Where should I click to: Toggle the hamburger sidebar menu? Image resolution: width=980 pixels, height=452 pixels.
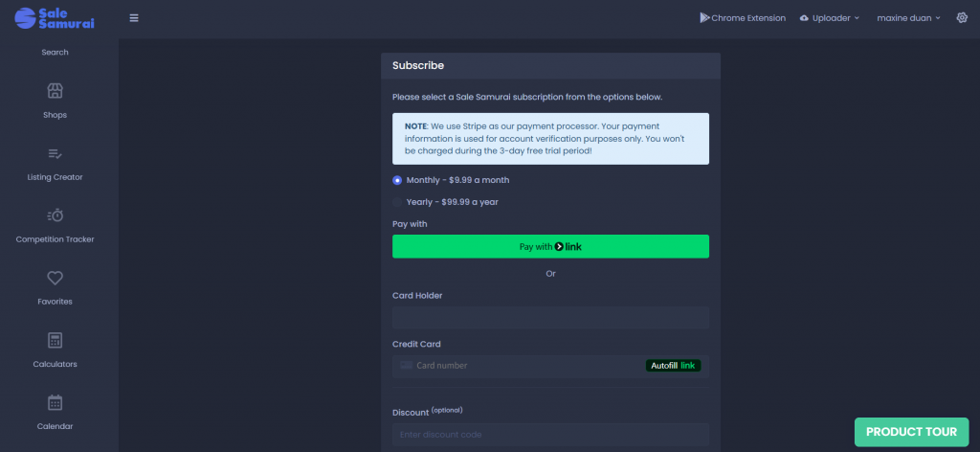[134, 18]
